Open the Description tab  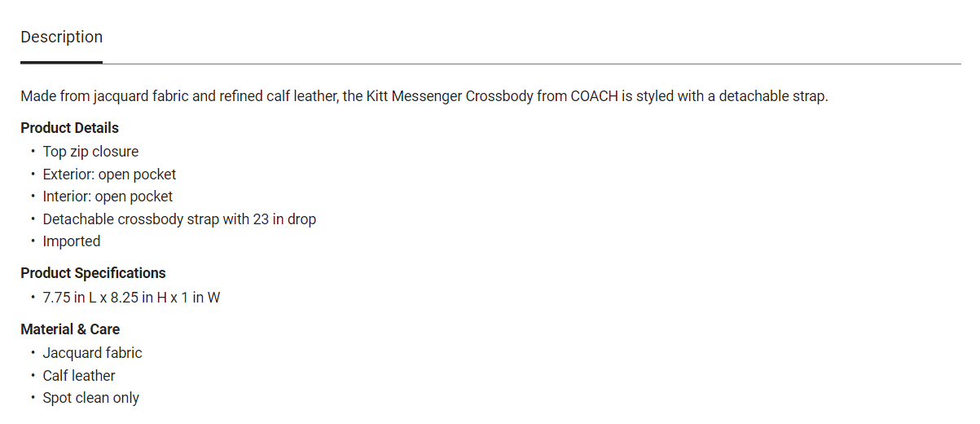(x=62, y=38)
